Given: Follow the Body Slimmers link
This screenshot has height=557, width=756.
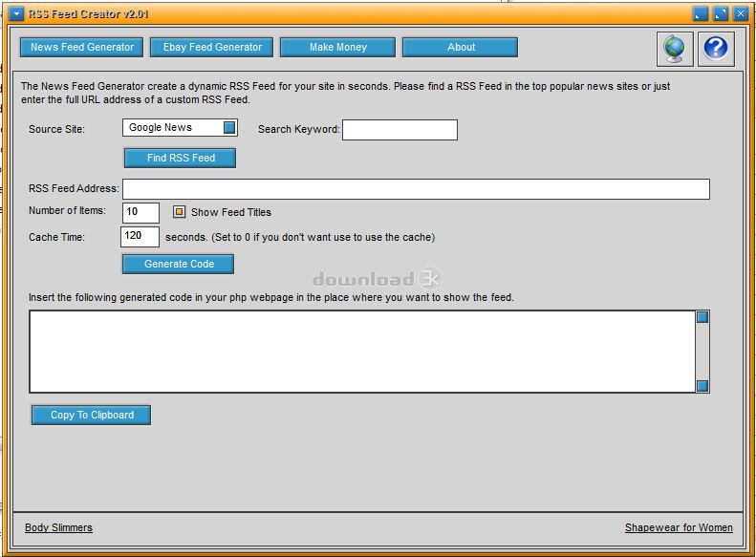Looking at the screenshot, I should [x=59, y=527].
